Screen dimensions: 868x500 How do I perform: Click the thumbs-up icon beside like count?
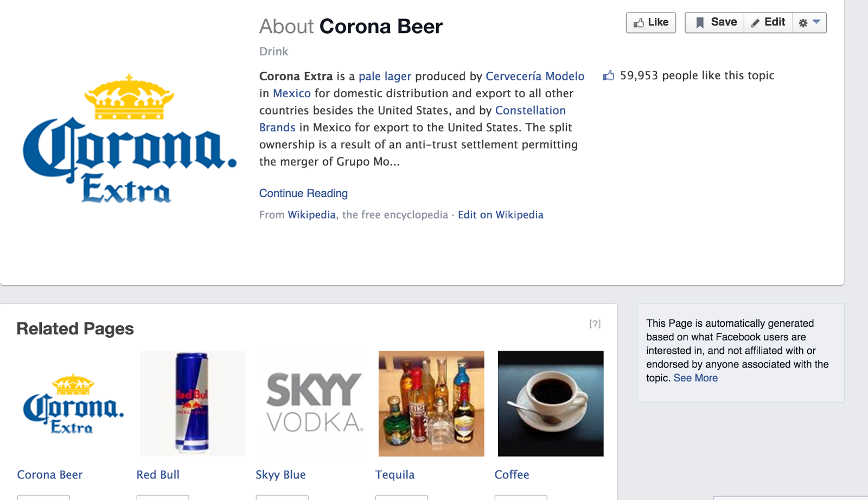click(609, 75)
